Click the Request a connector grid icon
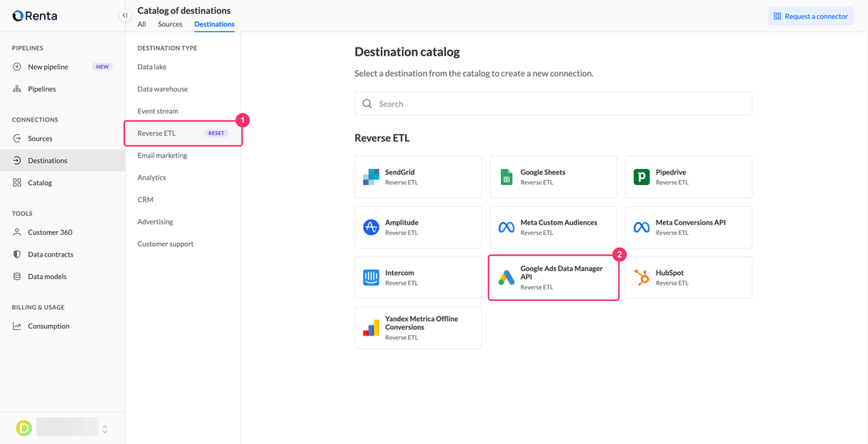 (x=777, y=17)
